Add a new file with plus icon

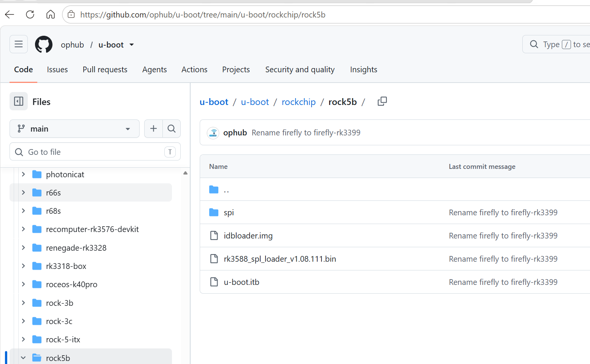153,129
